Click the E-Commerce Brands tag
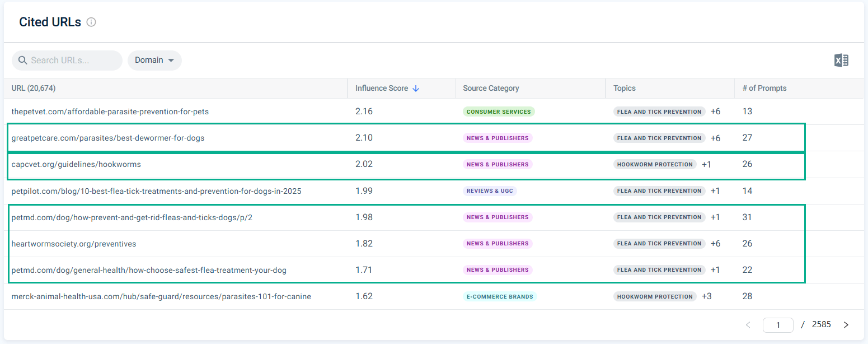This screenshot has width=868, height=344. (x=500, y=296)
